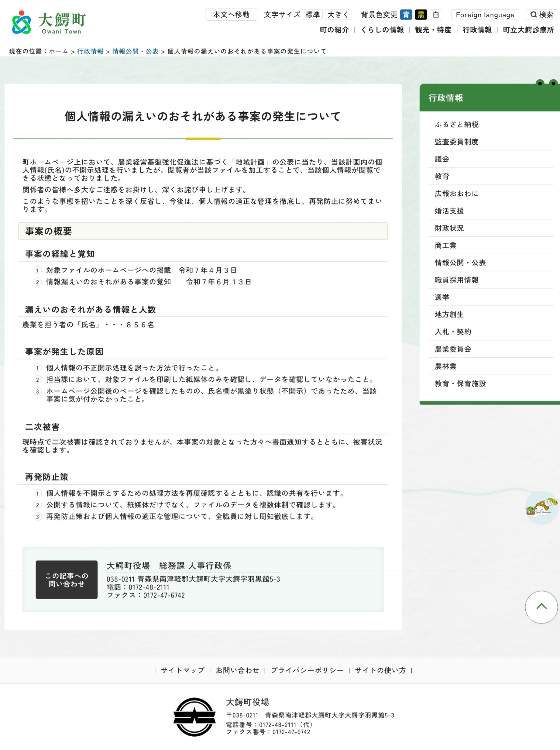Open 入札・契約 sidebar link

pos(491,332)
